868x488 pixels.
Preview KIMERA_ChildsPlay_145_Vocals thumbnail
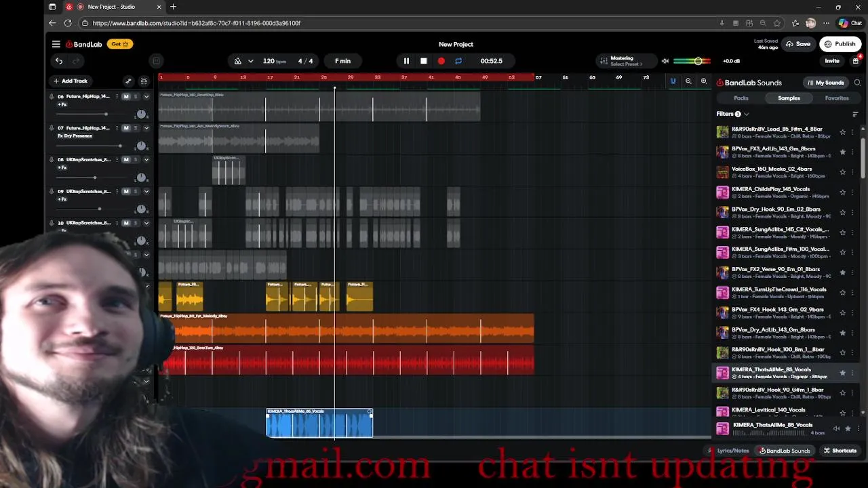[723, 192]
